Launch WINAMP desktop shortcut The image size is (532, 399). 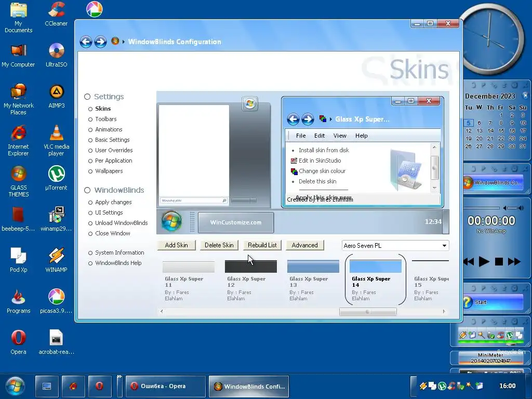click(56, 261)
